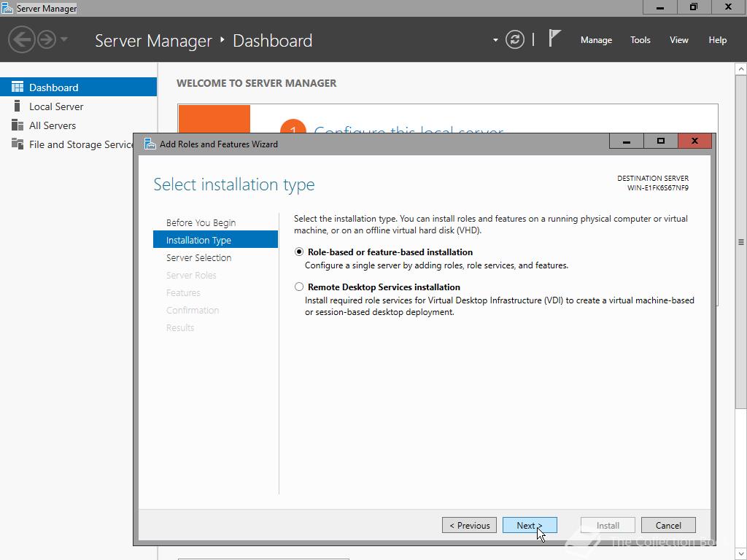The width and height of the screenshot is (747, 560).
Task: Maximize the Add Roles and Features Wizard
Action: click(660, 141)
